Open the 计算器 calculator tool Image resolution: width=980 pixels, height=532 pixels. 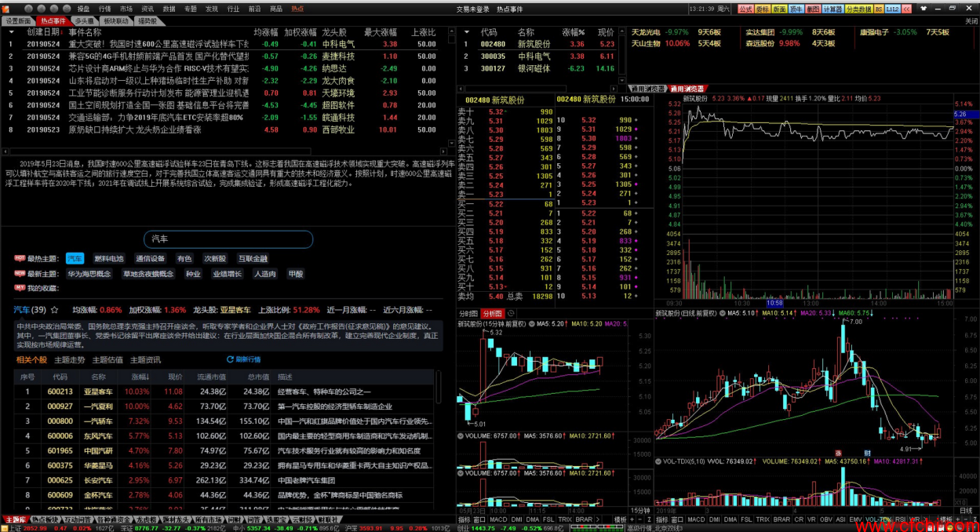coord(833,9)
